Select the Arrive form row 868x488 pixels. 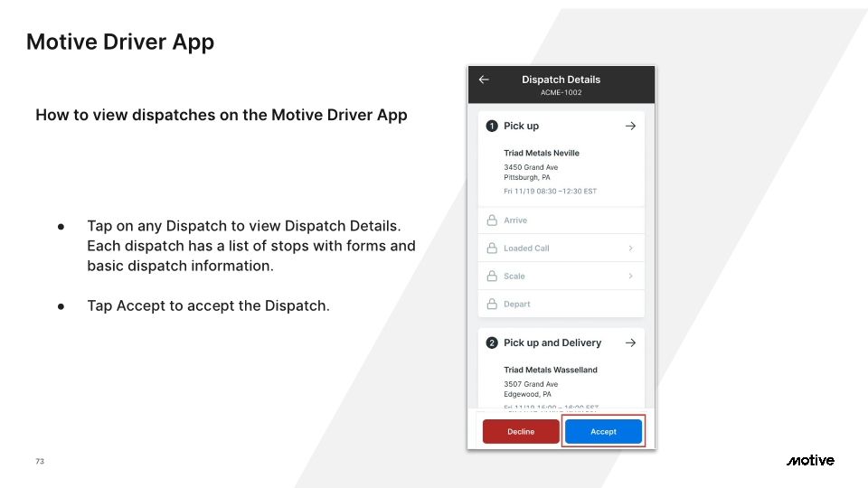coord(561,221)
